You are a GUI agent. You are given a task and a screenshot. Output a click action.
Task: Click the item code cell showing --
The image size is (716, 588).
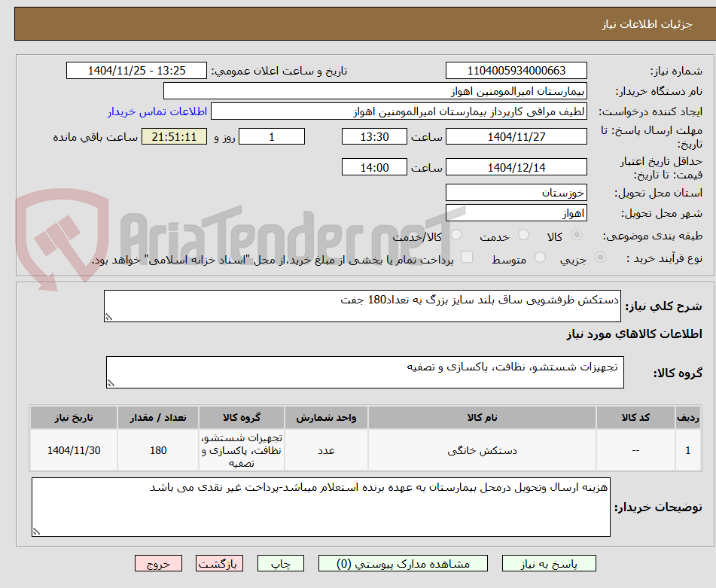[x=635, y=450]
